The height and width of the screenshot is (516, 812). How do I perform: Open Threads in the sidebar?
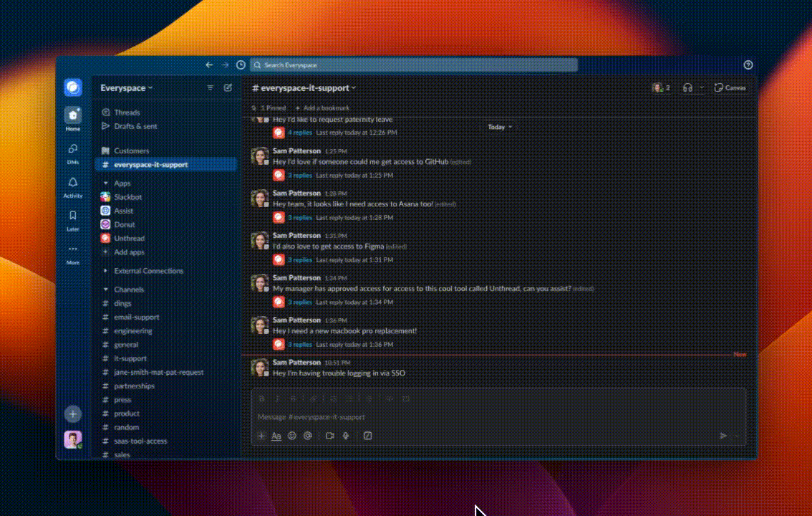click(127, 113)
